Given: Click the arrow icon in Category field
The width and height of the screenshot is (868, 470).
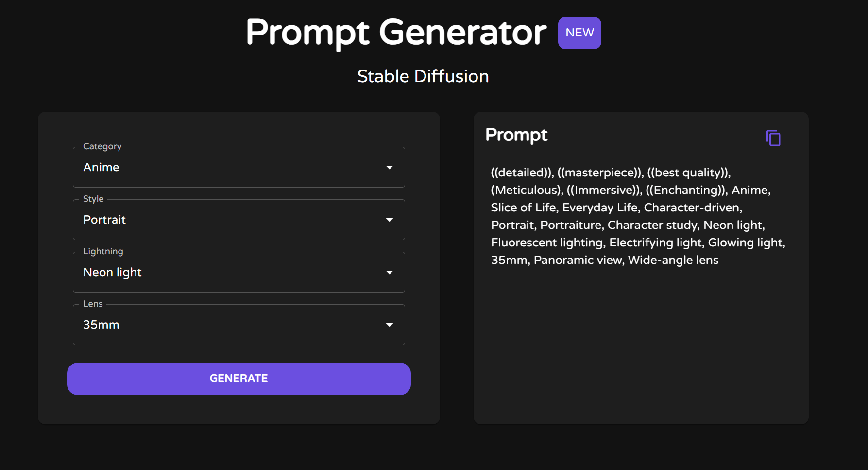Looking at the screenshot, I should pyautogui.click(x=389, y=167).
